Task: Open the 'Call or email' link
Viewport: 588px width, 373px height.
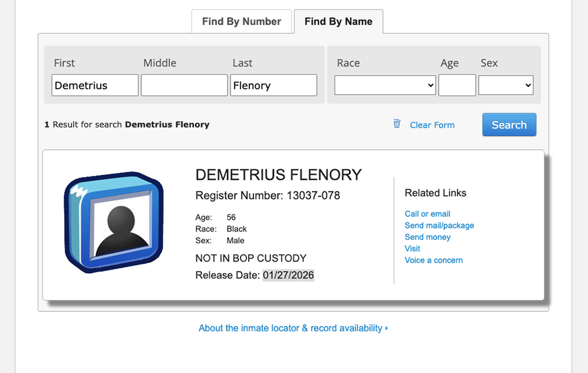Action: tap(427, 214)
